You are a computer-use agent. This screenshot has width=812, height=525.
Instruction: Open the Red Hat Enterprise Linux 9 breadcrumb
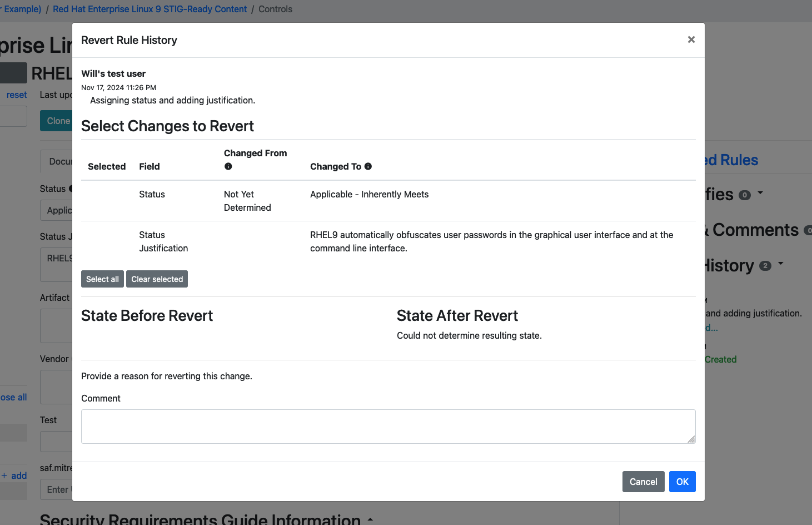click(150, 9)
